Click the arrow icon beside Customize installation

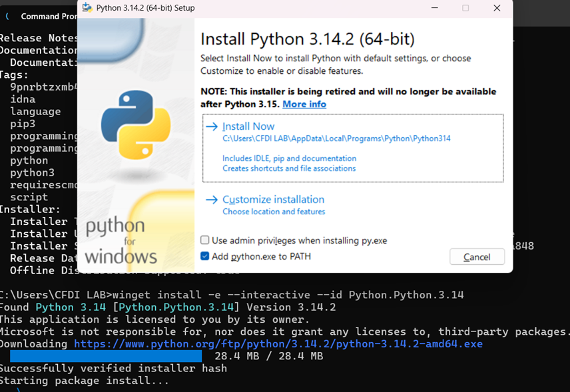(x=212, y=200)
